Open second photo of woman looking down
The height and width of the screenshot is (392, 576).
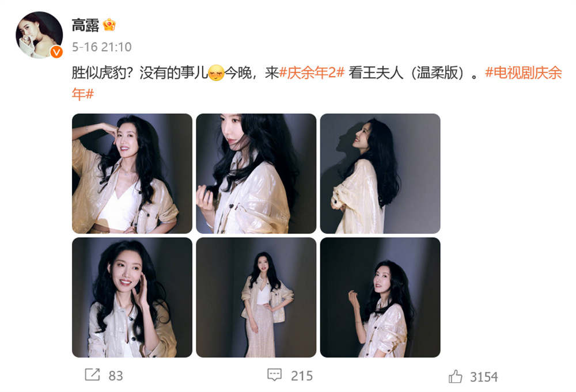[x=256, y=174]
